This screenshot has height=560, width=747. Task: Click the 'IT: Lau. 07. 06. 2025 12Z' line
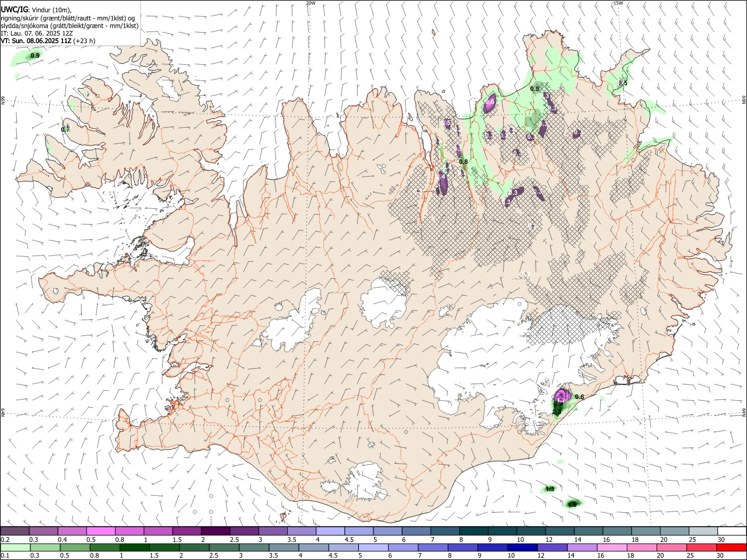point(37,33)
